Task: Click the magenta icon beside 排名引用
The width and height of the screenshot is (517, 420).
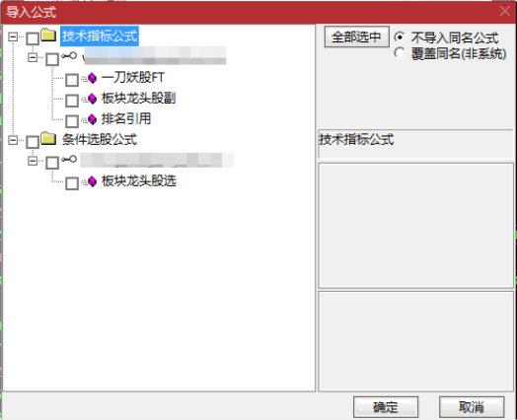Action: 92,119
